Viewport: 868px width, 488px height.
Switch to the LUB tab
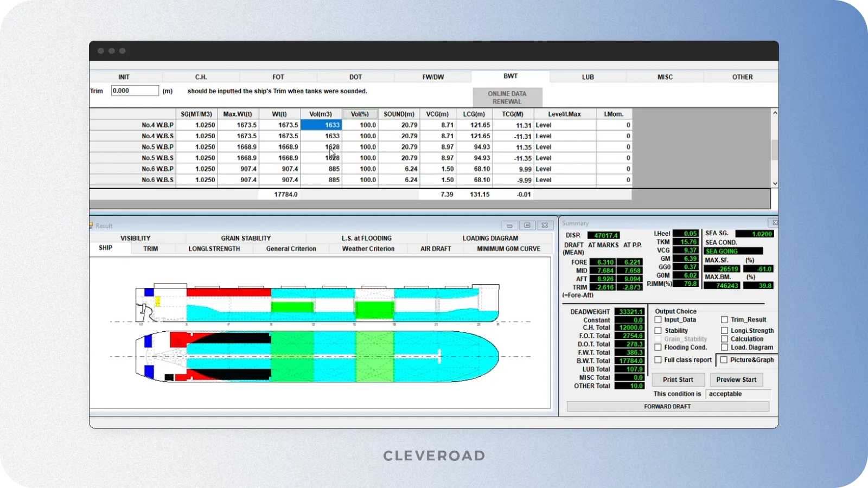pos(588,77)
